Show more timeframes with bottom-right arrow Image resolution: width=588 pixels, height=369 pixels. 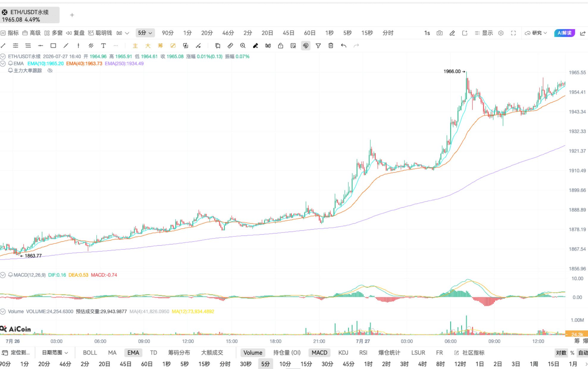tap(586, 364)
